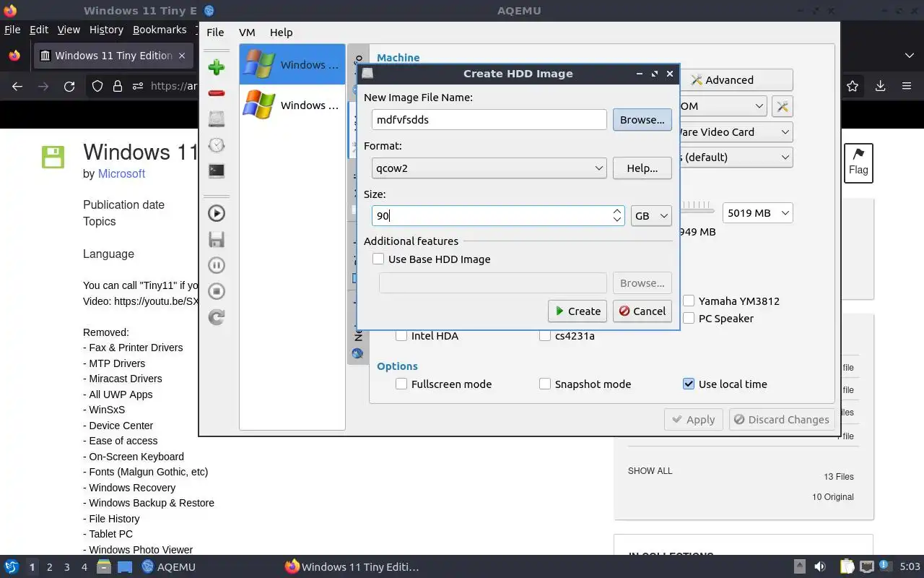
Task: Click the floppy save VM state icon
Action: [x=216, y=239]
